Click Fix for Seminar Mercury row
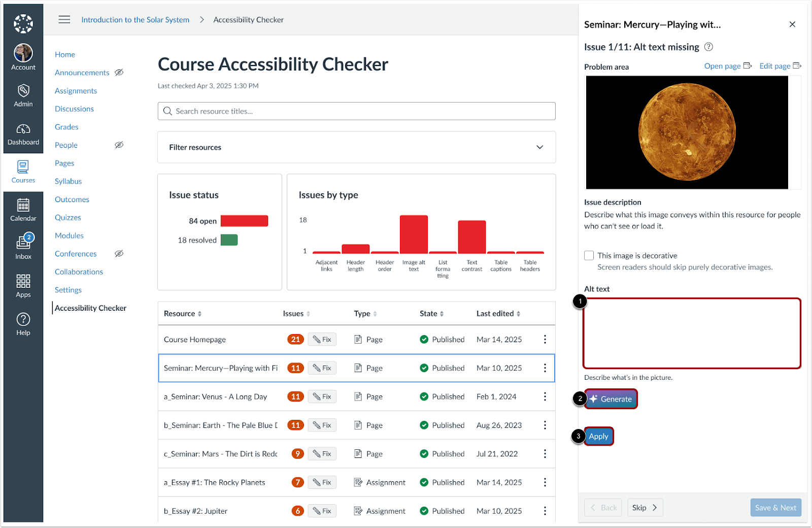Screen dimensions: 812x528 [x=322, y=368]
